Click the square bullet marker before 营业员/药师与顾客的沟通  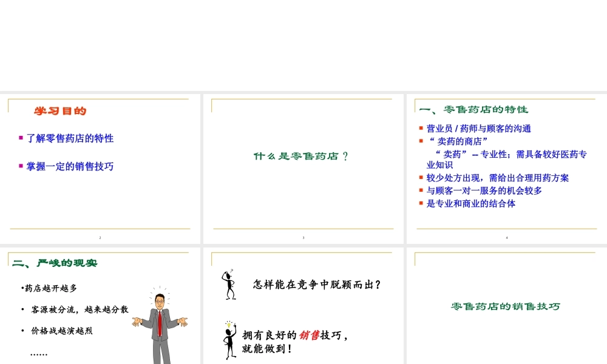pyautogui.click(x=421, y=128)
